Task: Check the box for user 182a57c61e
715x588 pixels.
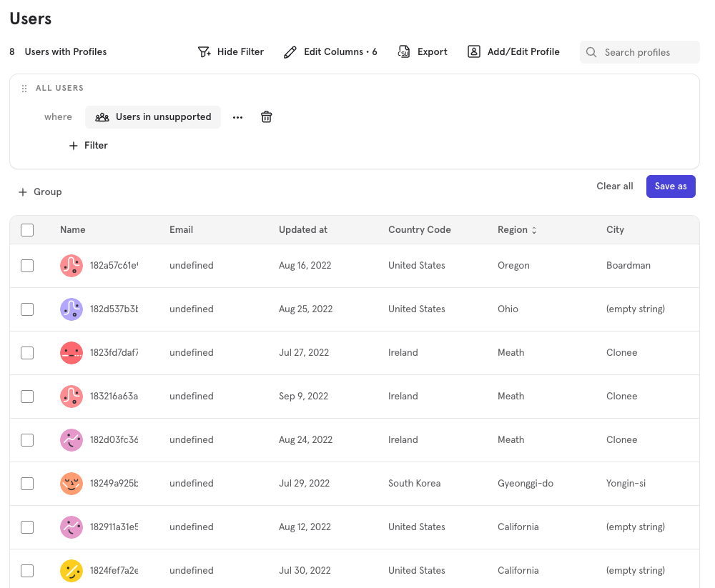Action: 27,266
